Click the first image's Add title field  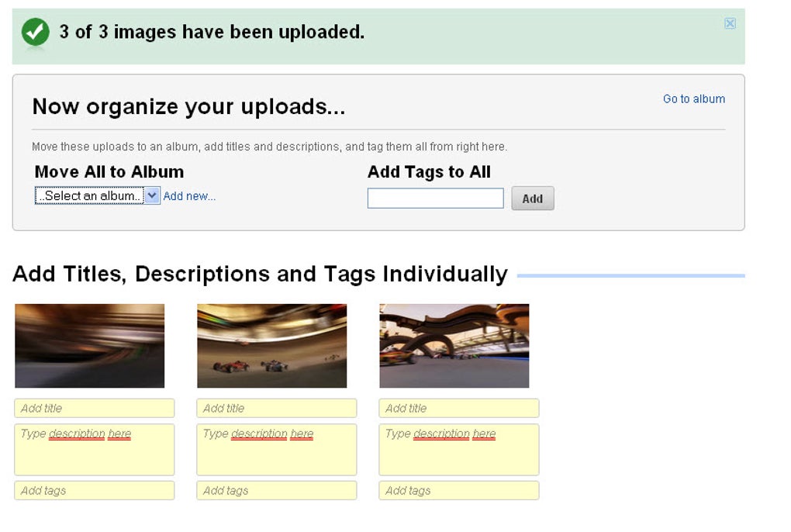point(95,409)
